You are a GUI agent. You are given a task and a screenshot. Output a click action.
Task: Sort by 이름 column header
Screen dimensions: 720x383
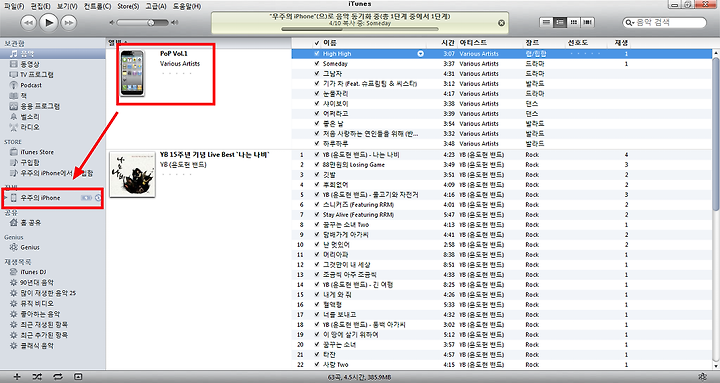tap(374, 43)
